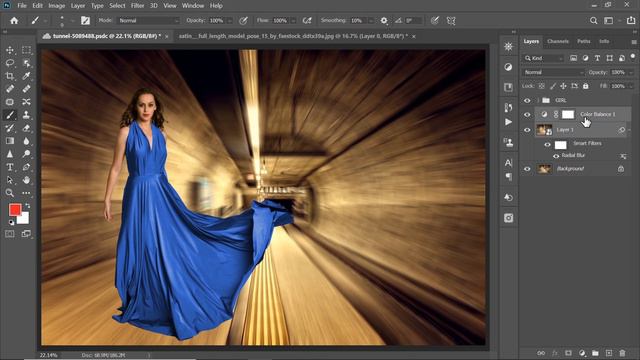Open brush Mode dropdown
The image size is (640, 360).
point(149,20)
